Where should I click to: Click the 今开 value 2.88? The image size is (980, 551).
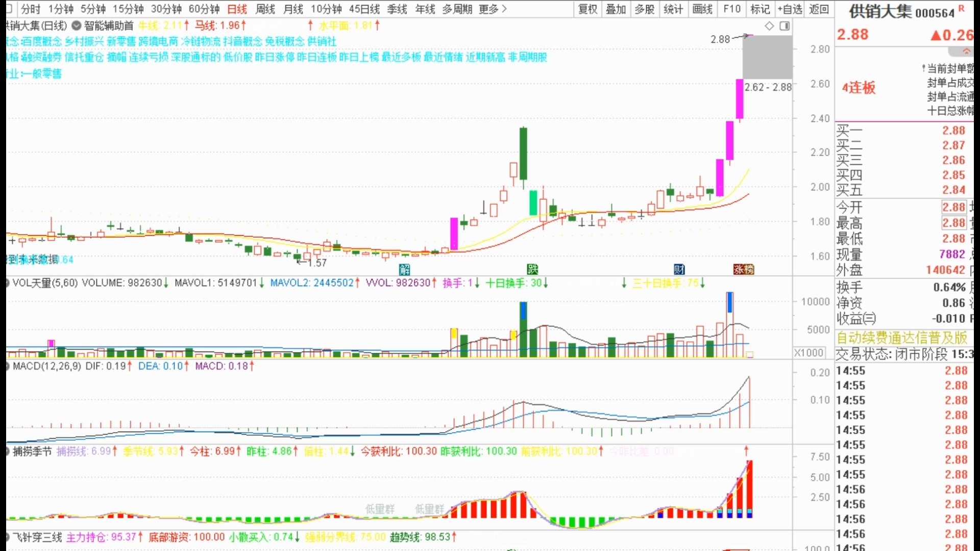[x=953, y=207]
